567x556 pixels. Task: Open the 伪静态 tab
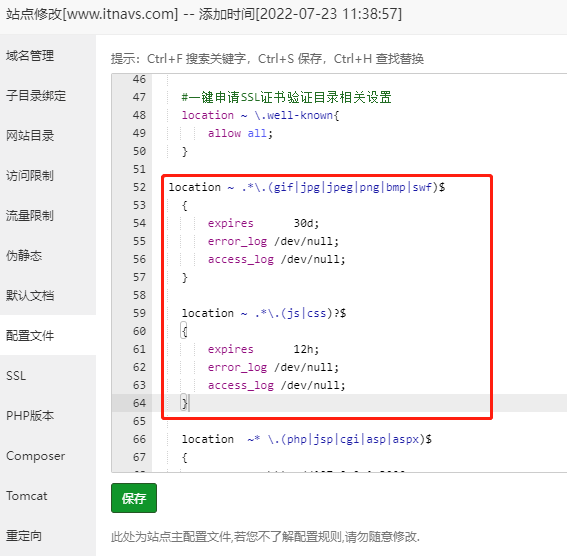(x=48, y=256)
